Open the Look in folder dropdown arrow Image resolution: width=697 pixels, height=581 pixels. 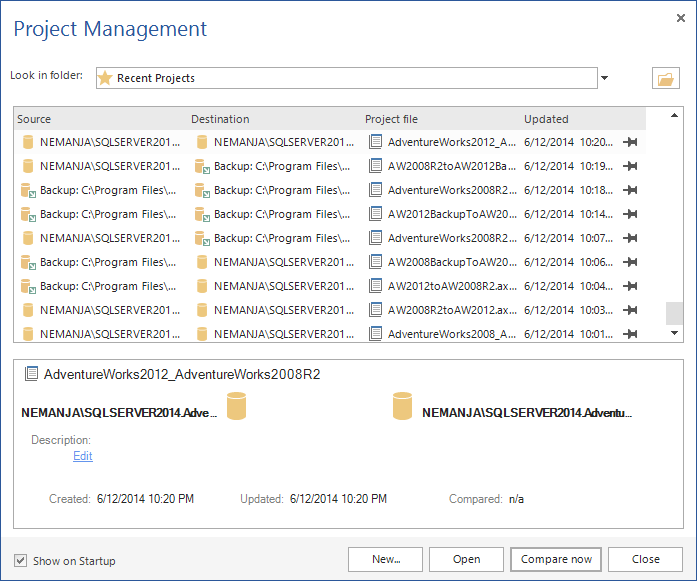pyautogui.click(x=604, y=78)
